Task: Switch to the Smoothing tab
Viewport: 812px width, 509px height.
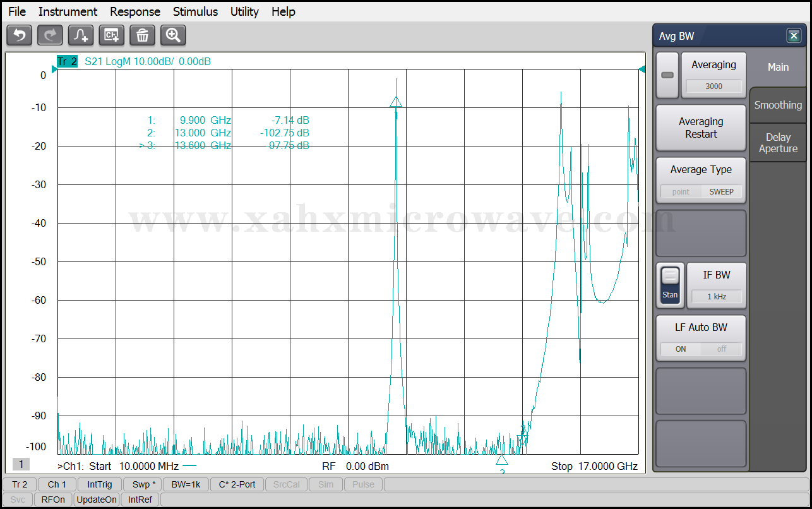Action: click(x=778, y=105)
